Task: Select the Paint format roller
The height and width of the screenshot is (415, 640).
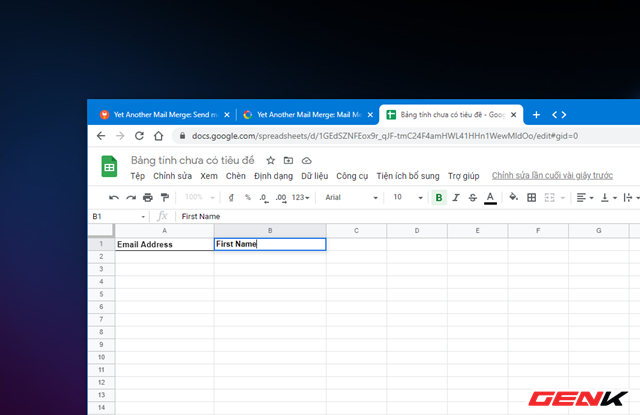Action: tap(165, 198)
